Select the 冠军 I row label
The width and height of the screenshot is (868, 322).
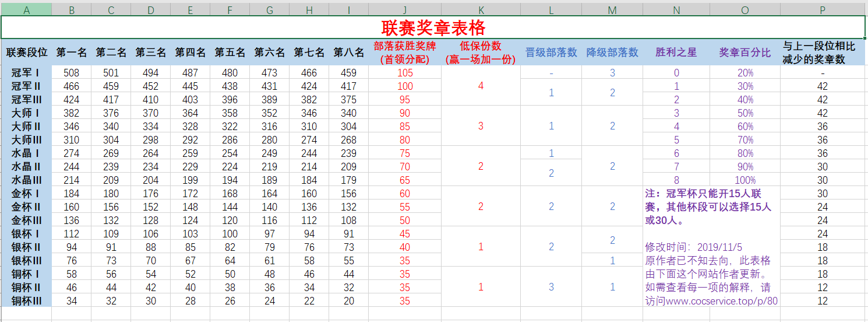pyautogui.click(x=26, y=73)
